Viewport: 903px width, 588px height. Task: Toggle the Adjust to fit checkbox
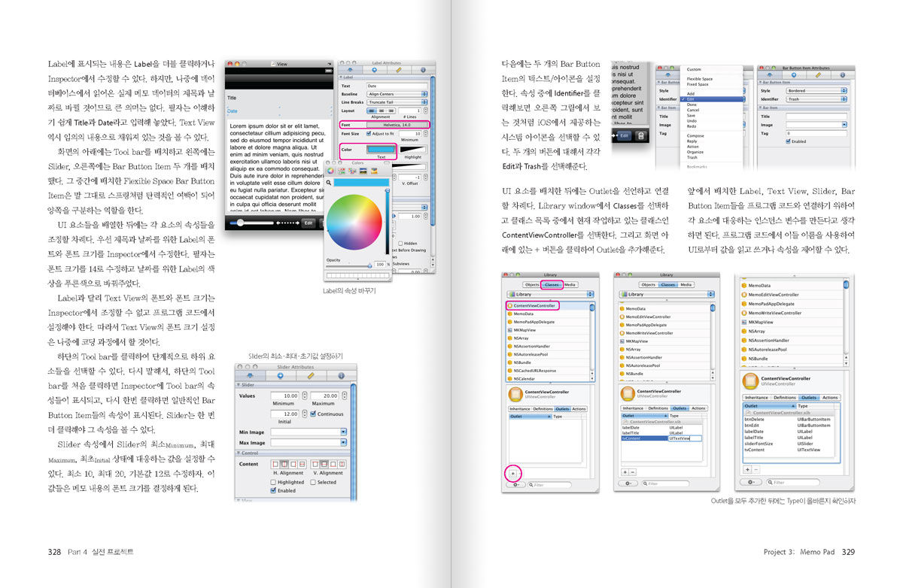[x=368, y=134]
